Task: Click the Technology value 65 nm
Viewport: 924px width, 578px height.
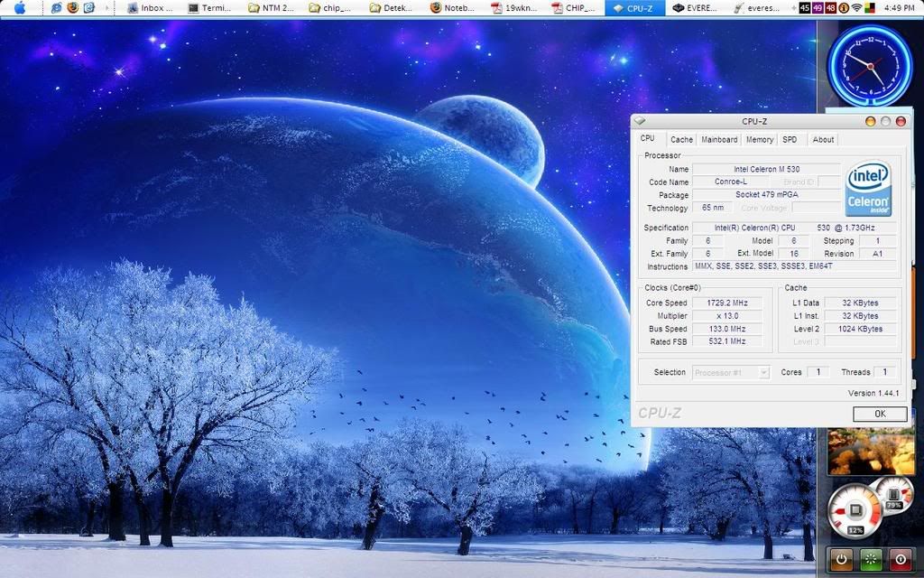Action: (713, 208)
